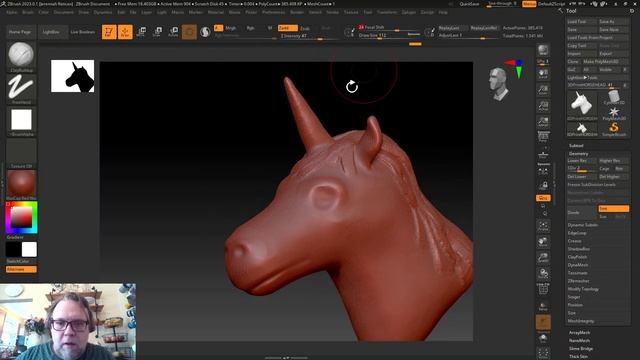The height and width of the screenshot is (360, 640).
Task: Select the Move transform icon in top toolbar
Action: coord(141,32)
